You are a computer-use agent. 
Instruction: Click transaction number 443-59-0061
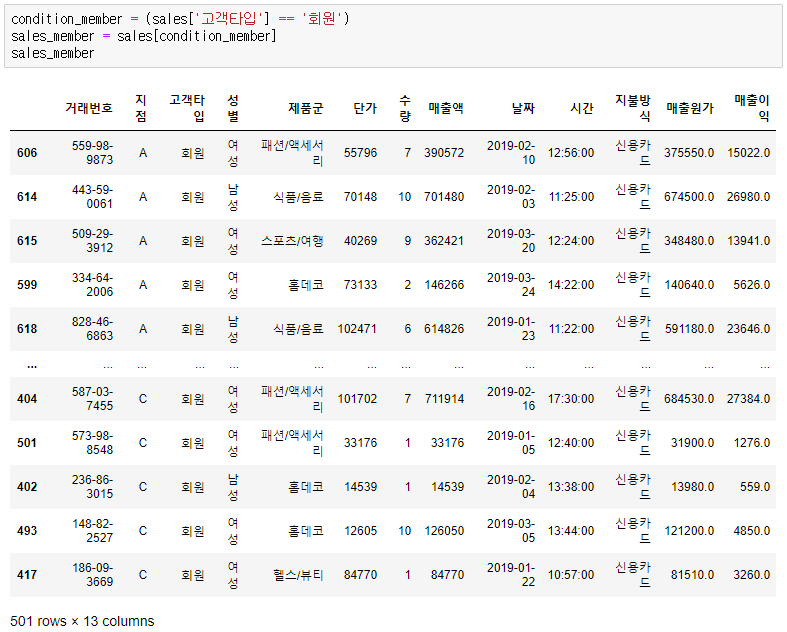pos(92,197)
